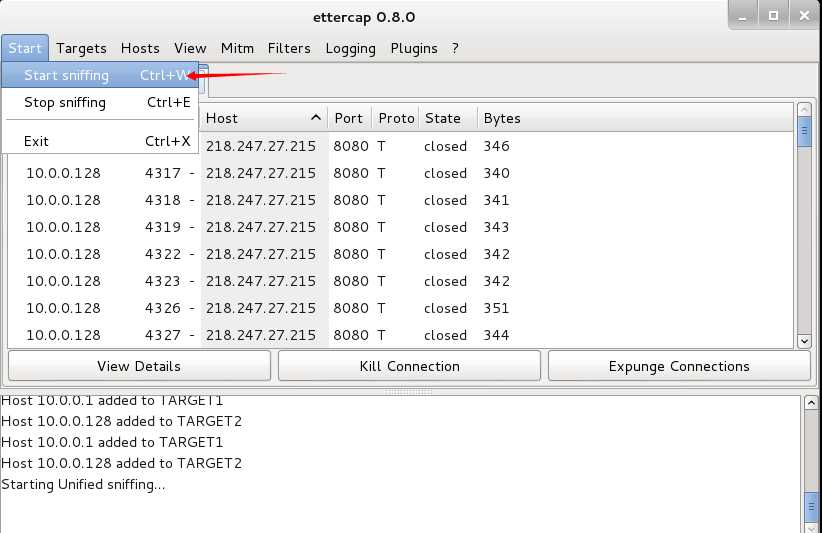The height and width of the screenshot is (533, 822).
Task: Click the View Details button
Action: point(139,366)
